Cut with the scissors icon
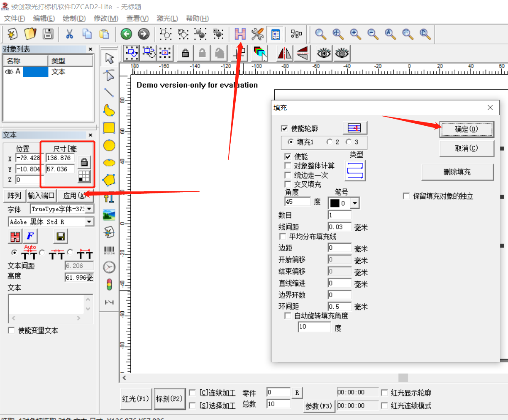The width and height of the screenshot is (508, 420). tap(70, 34)
